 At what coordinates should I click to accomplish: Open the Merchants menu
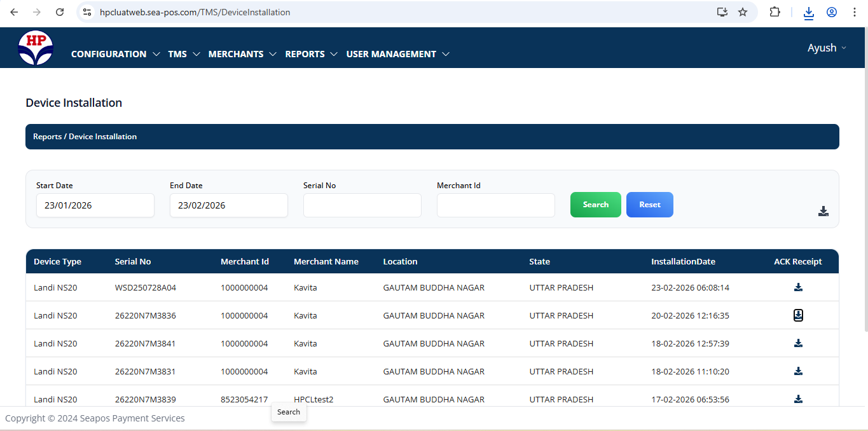pyautogui.click(x=242, y=54)
